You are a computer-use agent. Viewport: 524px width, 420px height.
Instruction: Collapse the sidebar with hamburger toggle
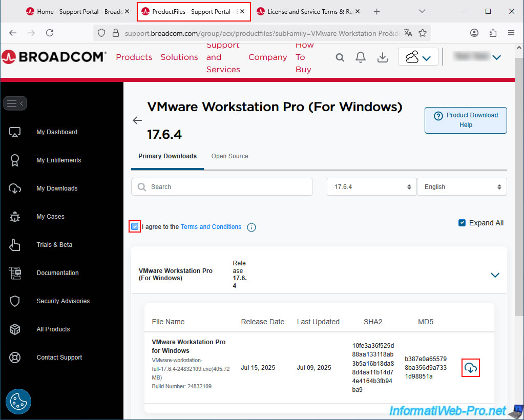click(x=15, y=103)
